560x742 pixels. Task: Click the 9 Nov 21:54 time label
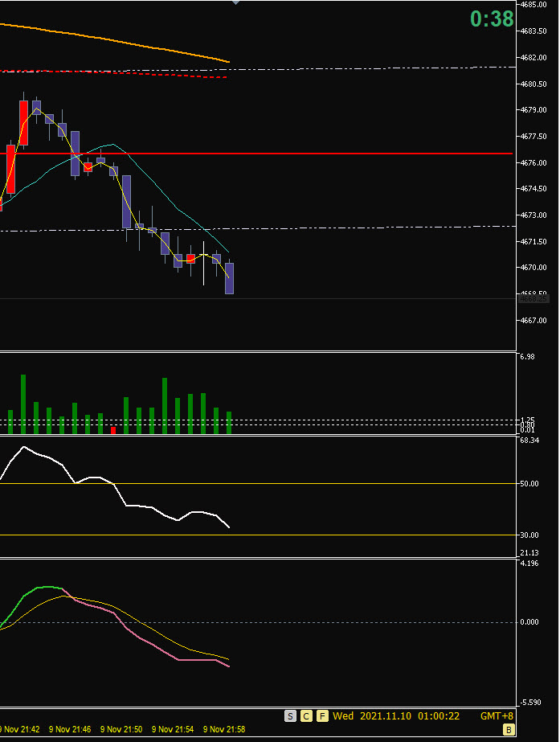pyautogui.click(x=173, y=730)
